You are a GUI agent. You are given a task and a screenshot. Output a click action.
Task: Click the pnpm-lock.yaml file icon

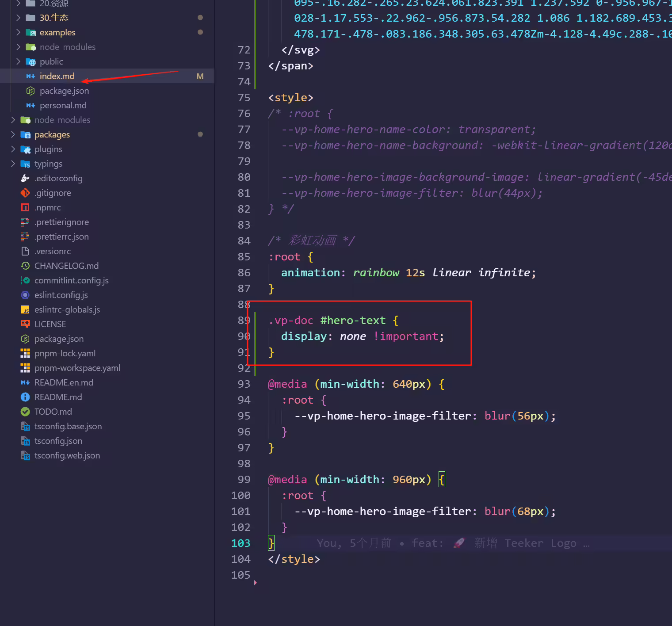pyautogui.click(x=25, y=353)
